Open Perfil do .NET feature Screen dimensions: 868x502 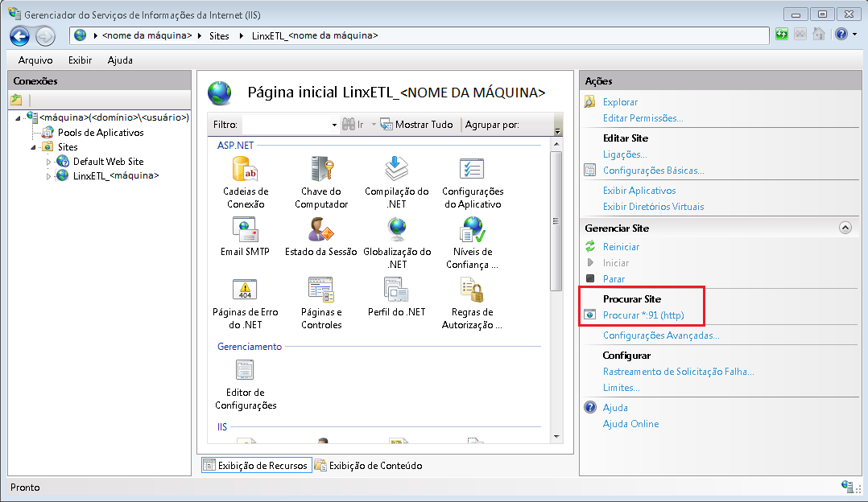pos(396,297)
